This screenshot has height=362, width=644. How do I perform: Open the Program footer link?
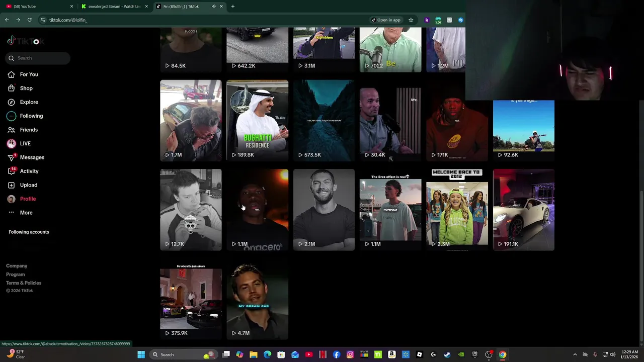pos(15,275)
